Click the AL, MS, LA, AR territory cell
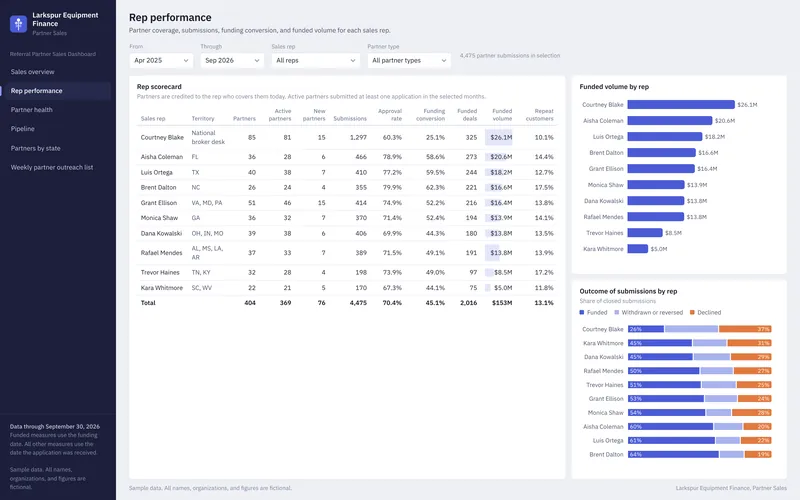The height and width of the screenshot is (500, 800). click(207, 253)
